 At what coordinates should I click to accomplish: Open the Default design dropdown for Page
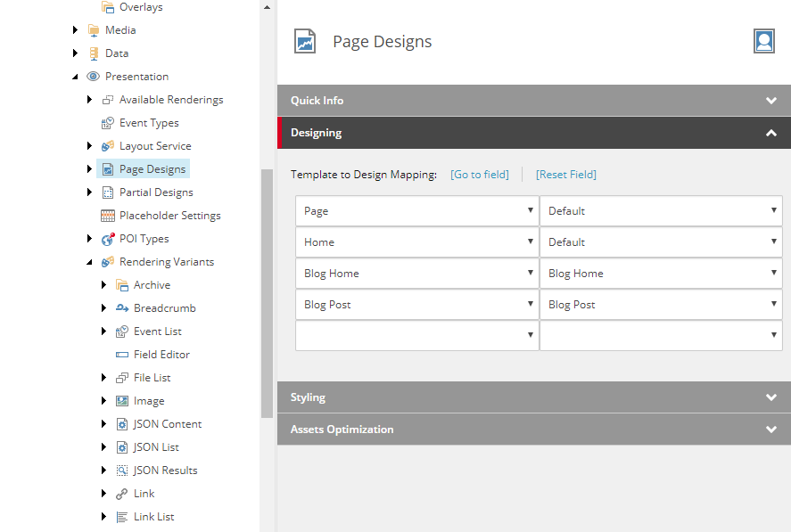point(662,211)
